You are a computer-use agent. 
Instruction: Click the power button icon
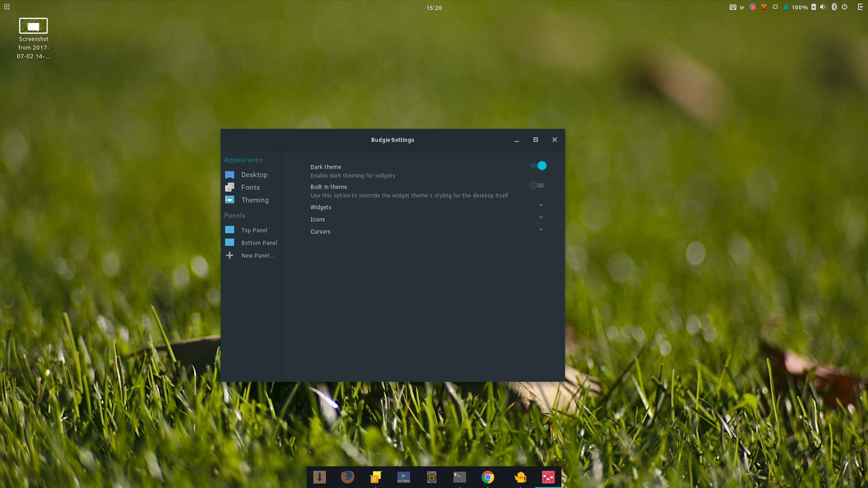[x=844, y=7]
